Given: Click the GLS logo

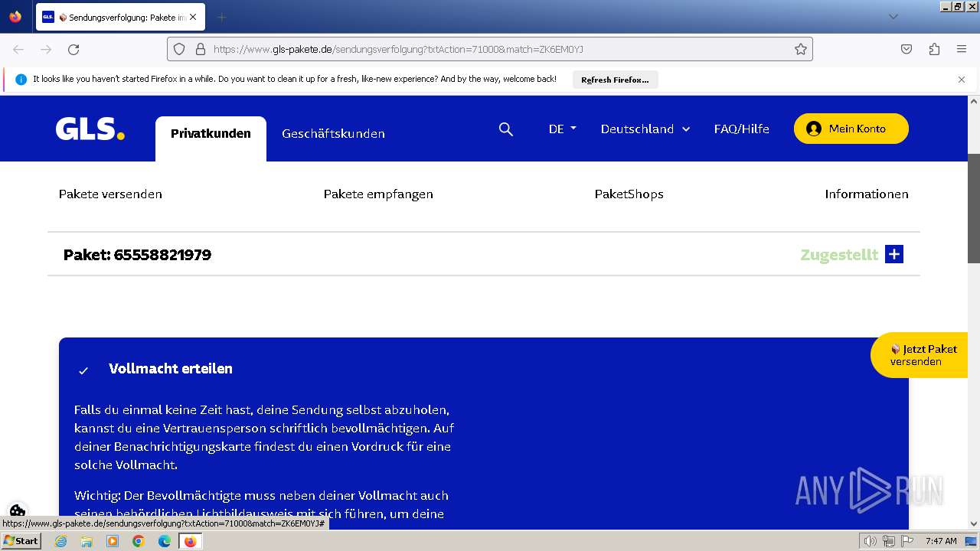Looking at the screenshot, I should click(90, 129).
